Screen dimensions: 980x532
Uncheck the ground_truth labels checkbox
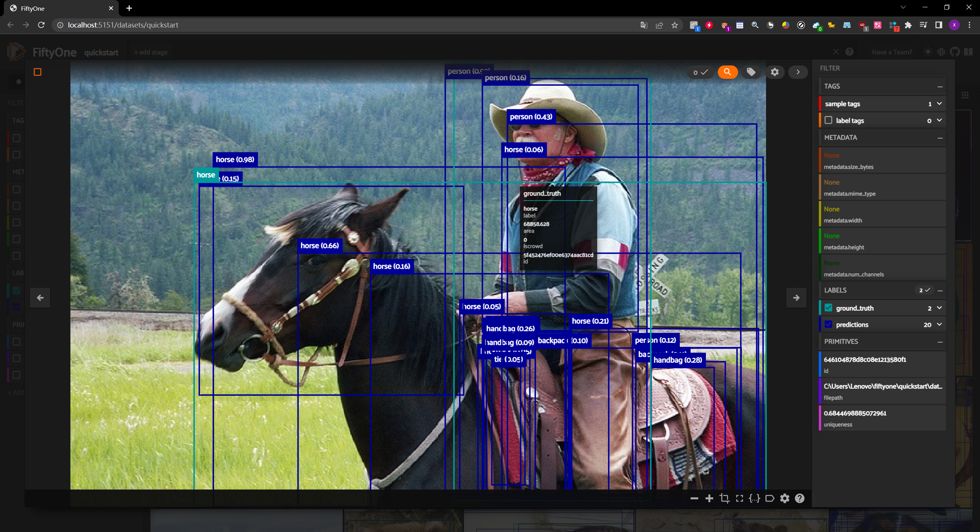pyautogui.click(x=828, y=308)
